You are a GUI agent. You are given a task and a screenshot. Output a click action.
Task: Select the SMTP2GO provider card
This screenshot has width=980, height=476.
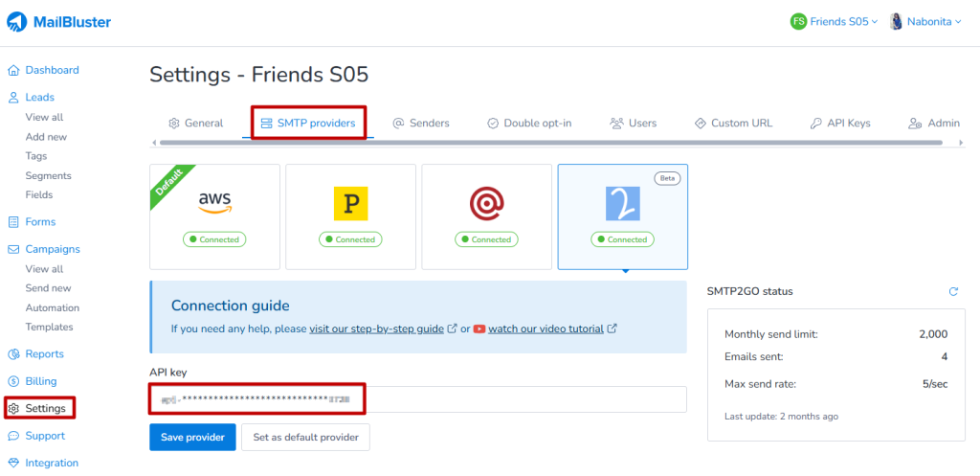(623, 216)
